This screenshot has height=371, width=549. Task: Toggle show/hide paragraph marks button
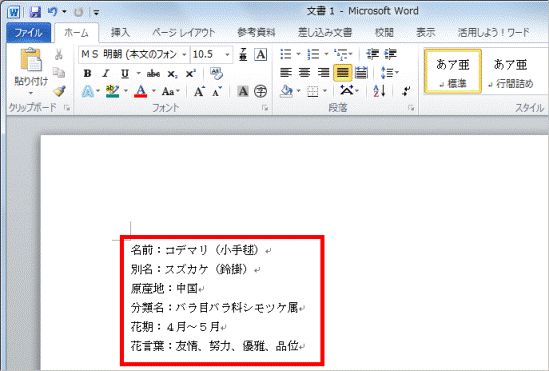point(406,91)
